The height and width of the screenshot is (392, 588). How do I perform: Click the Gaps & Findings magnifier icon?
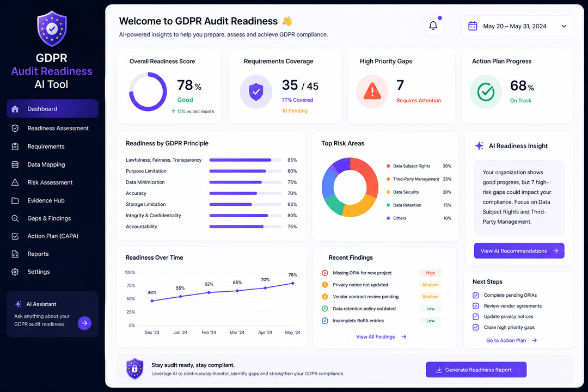(15, 218)
